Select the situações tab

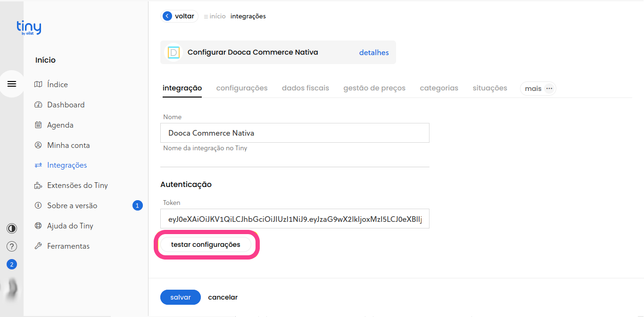click(490, 88)
